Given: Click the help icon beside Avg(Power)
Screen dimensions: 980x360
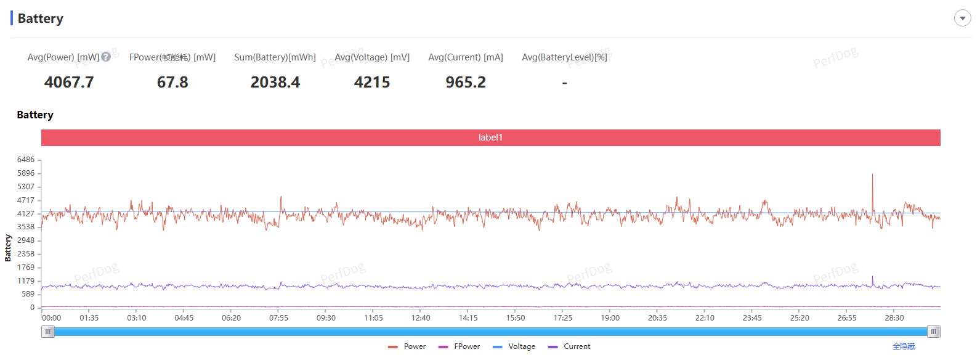Looking at the screenshot, I should pyautogui.click(x=106, y=57).
